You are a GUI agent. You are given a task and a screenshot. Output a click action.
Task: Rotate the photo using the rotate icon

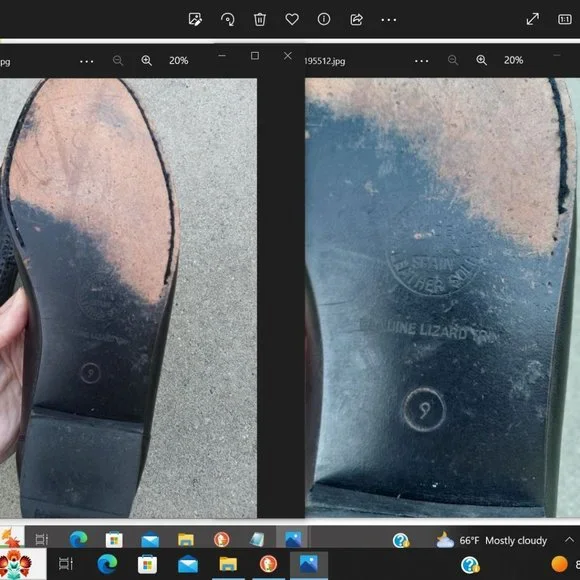coord(227,19)
